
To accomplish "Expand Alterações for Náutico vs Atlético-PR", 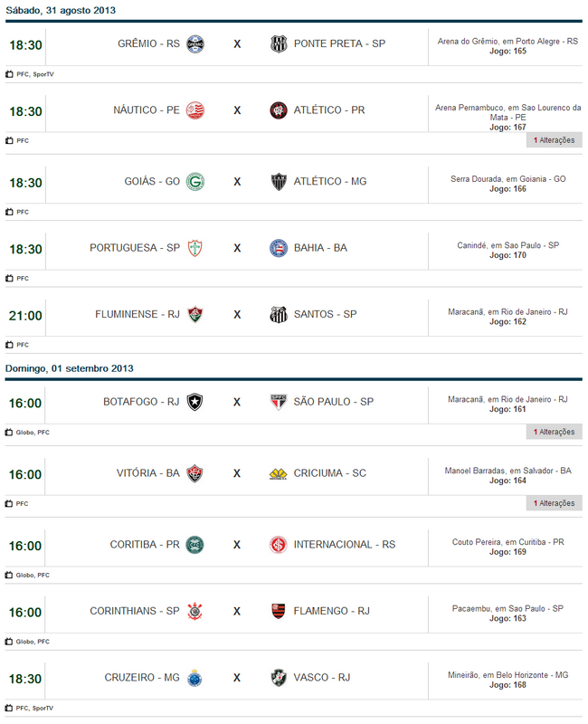I will point(554,140).
